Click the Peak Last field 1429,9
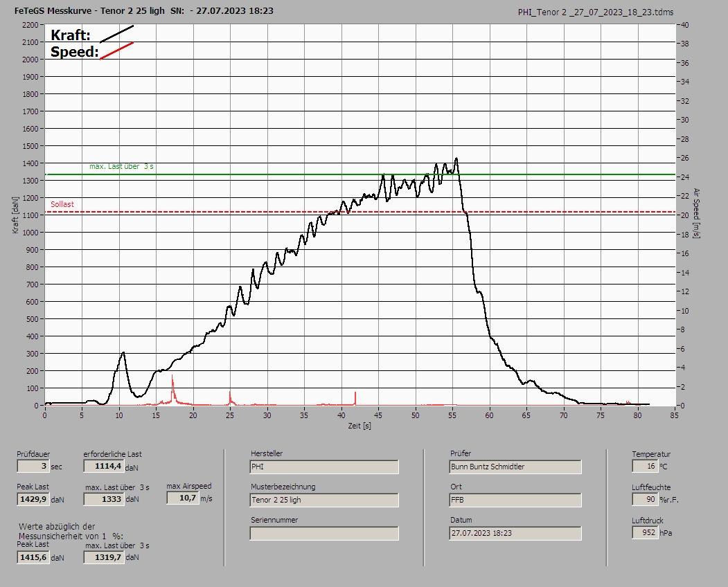Screen dimensions: 728x587 (x=33, y=499)
